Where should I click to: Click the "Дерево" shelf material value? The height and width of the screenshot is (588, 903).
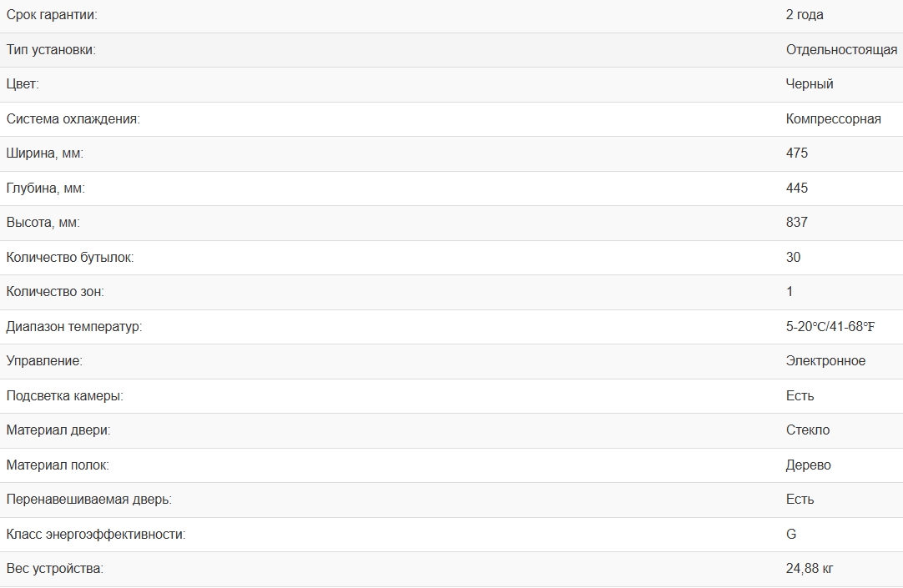coord(808,465)
